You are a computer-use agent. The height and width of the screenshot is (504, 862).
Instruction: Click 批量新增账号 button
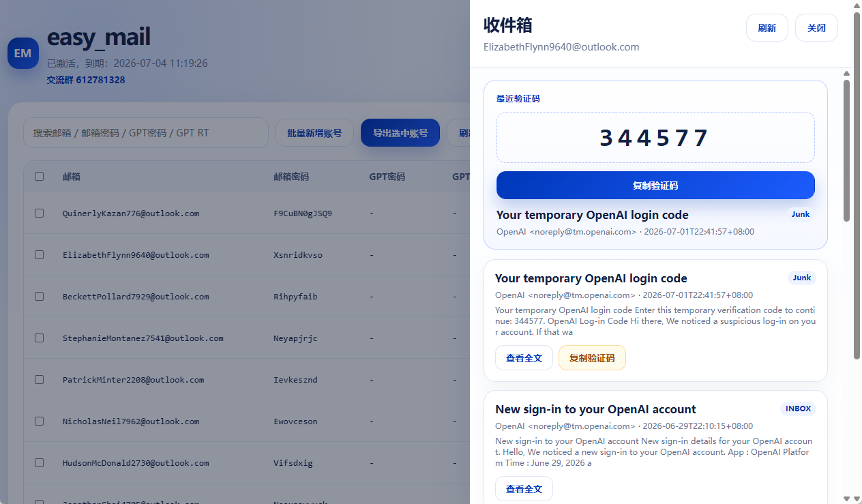coord(314,133)
